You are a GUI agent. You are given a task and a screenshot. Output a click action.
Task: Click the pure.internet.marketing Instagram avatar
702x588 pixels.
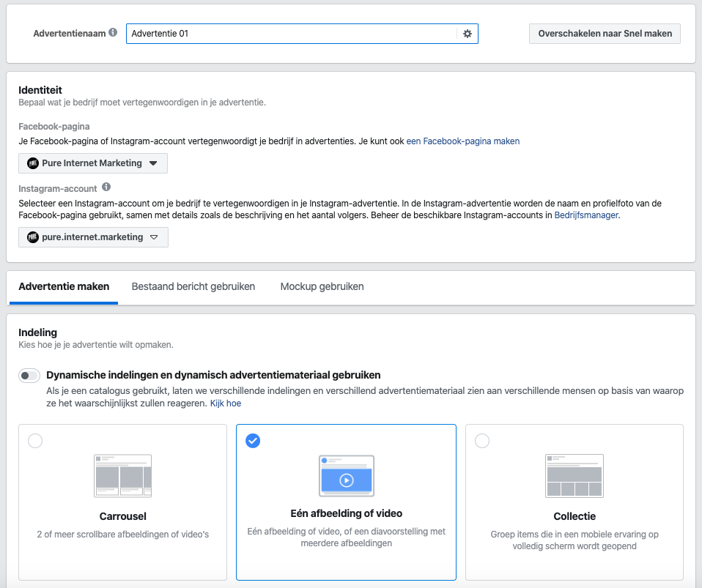(x=33, y=237)
